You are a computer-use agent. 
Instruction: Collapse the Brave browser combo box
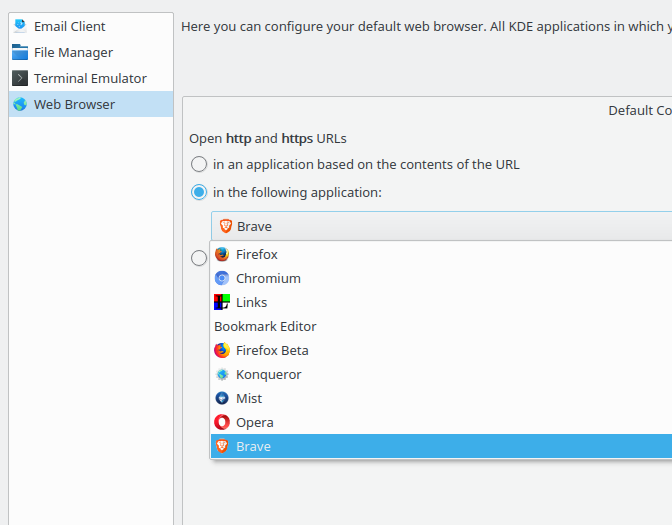[440, 226]
